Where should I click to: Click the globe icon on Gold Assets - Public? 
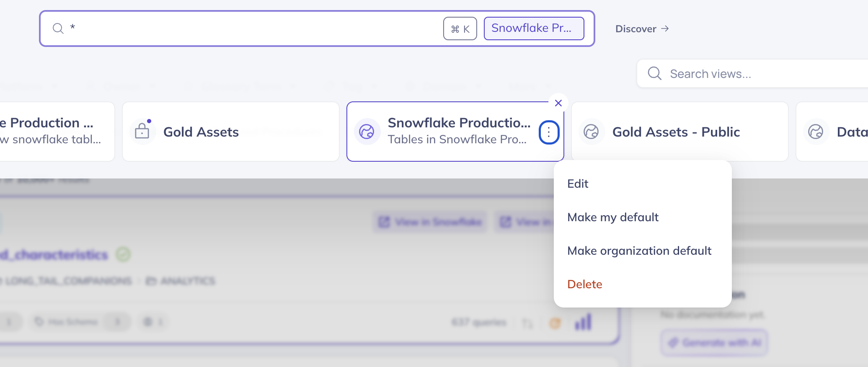pyautogui.click(x=591, y=132)
